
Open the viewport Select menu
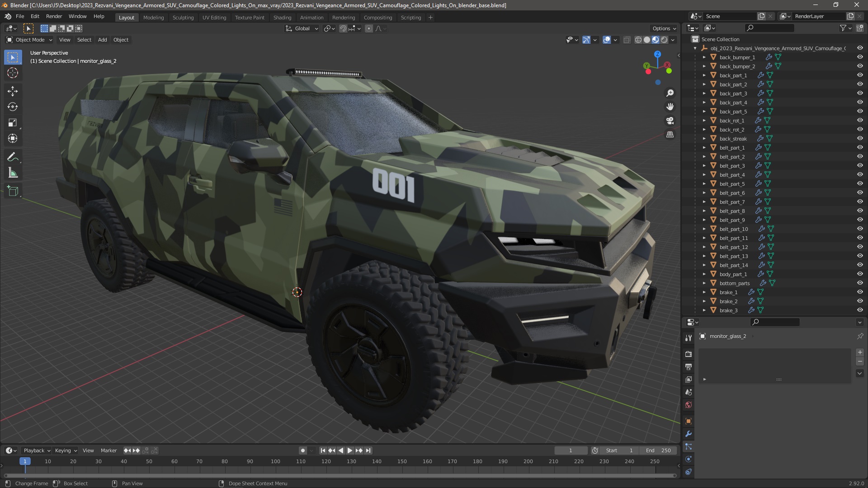pos(84,40)
